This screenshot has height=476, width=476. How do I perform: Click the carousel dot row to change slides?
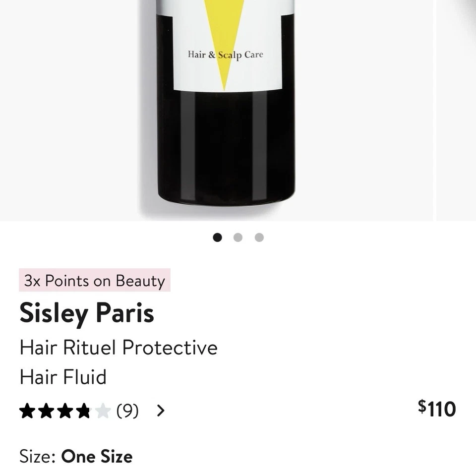(238, 237)
